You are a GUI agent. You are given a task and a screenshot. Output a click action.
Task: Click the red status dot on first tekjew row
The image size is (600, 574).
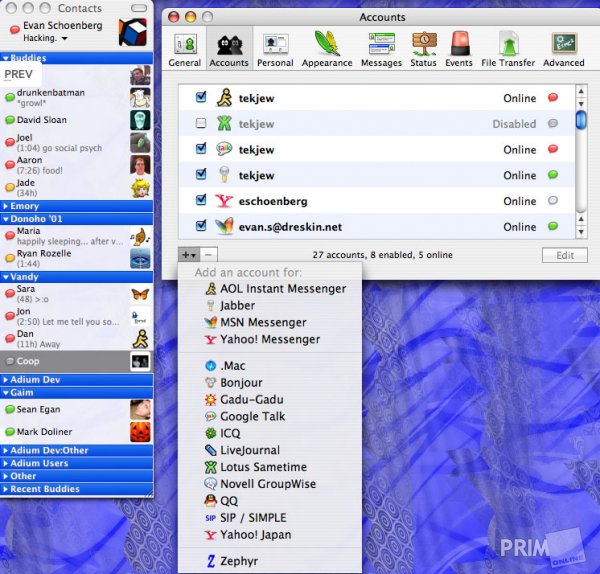click(553, 97)
